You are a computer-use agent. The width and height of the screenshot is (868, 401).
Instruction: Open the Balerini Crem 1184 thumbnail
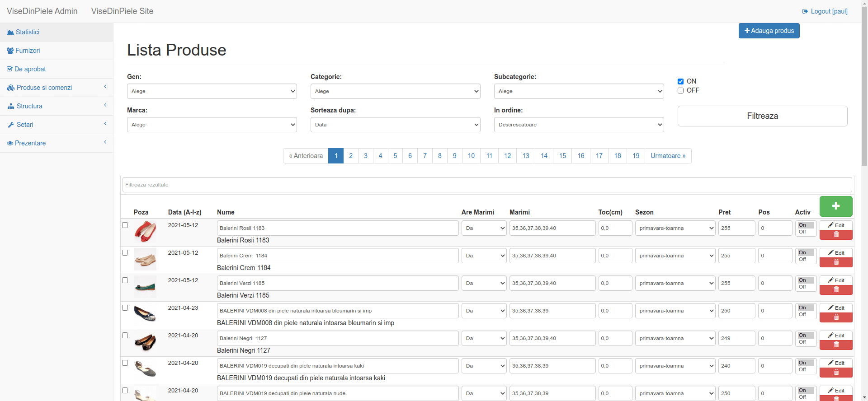[145, 259]
